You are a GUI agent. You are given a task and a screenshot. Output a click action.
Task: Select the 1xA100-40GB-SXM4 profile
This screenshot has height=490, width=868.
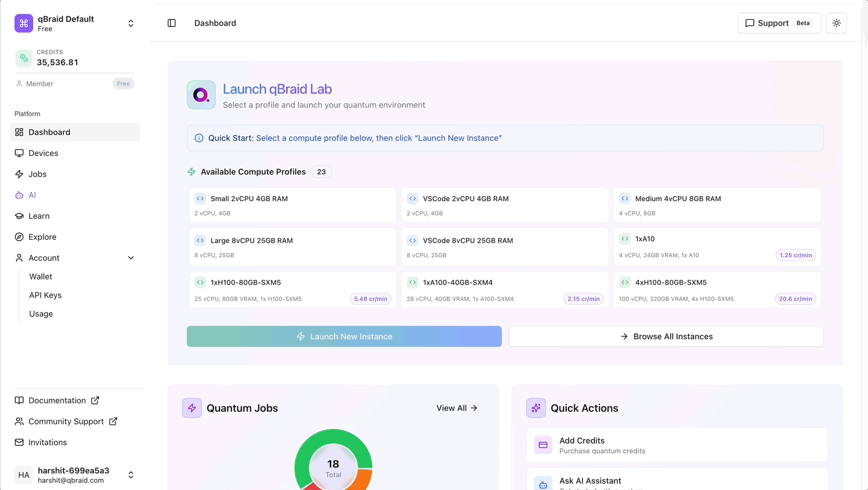(505, 290)
